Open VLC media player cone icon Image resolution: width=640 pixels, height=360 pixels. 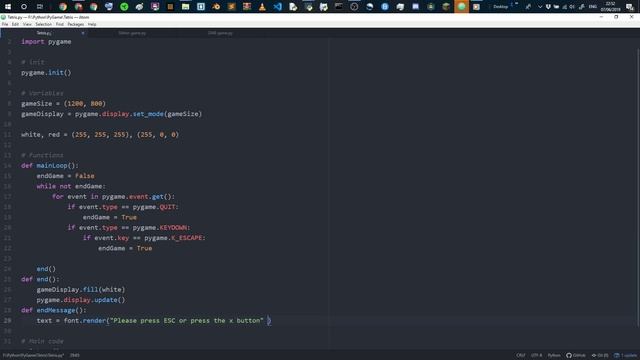pos(262,7)
